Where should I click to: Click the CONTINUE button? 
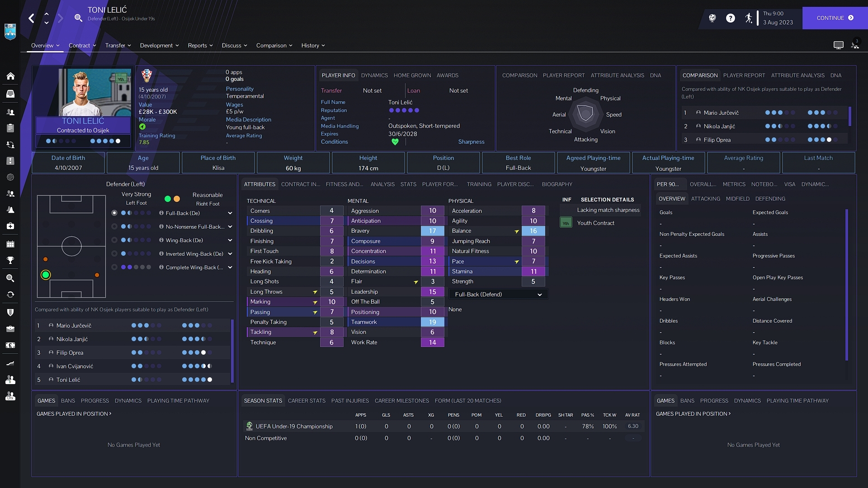tap(835, 18)
